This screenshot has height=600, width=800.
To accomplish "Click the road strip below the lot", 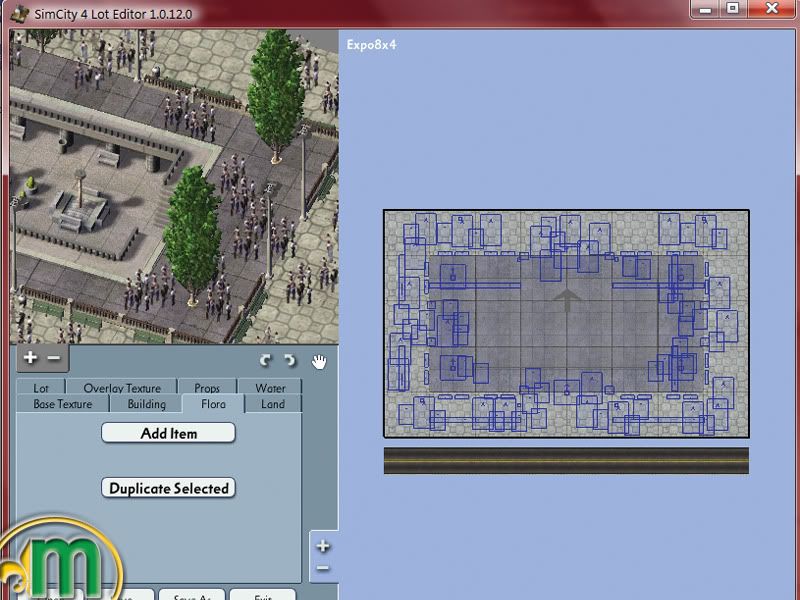I will 566,461.
